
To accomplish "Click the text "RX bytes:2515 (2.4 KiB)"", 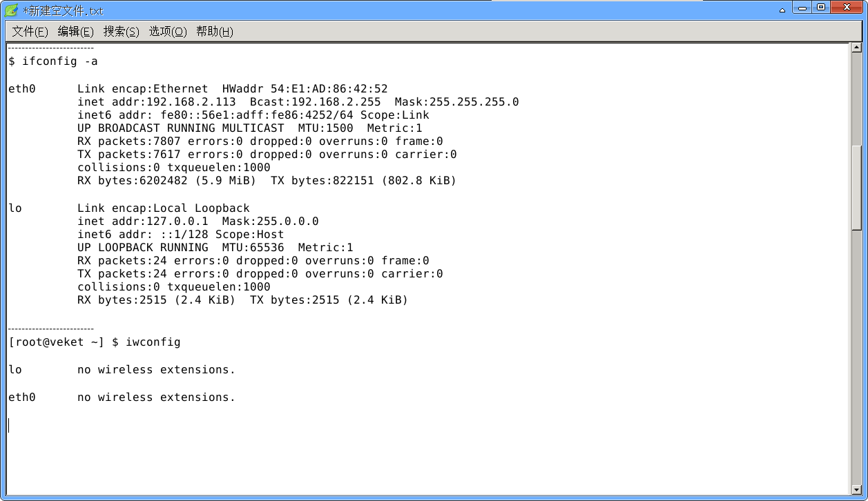I will [x=157, y=300].
